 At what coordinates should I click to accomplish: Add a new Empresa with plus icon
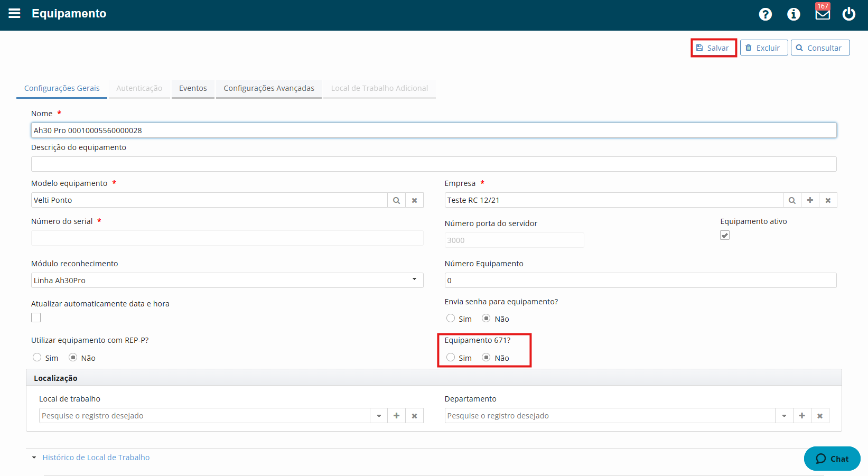pyautogui.click(x=810, y=200)
